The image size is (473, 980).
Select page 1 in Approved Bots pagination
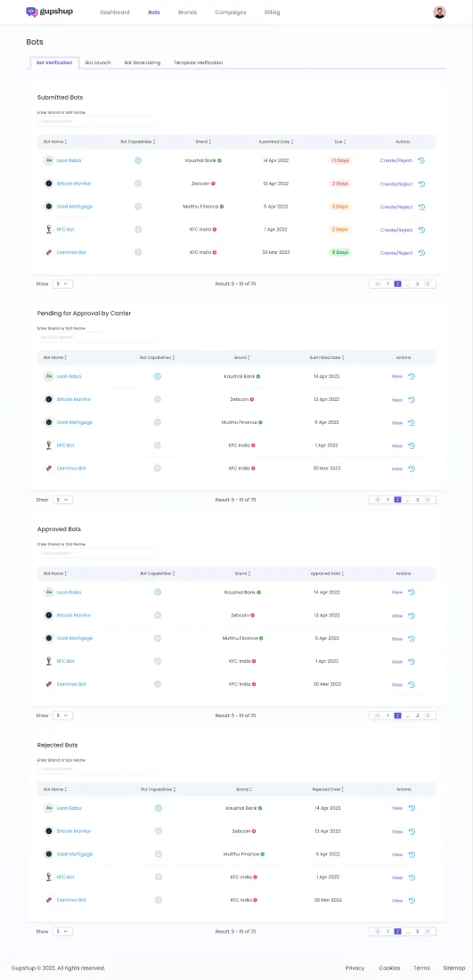click(387, 715)
